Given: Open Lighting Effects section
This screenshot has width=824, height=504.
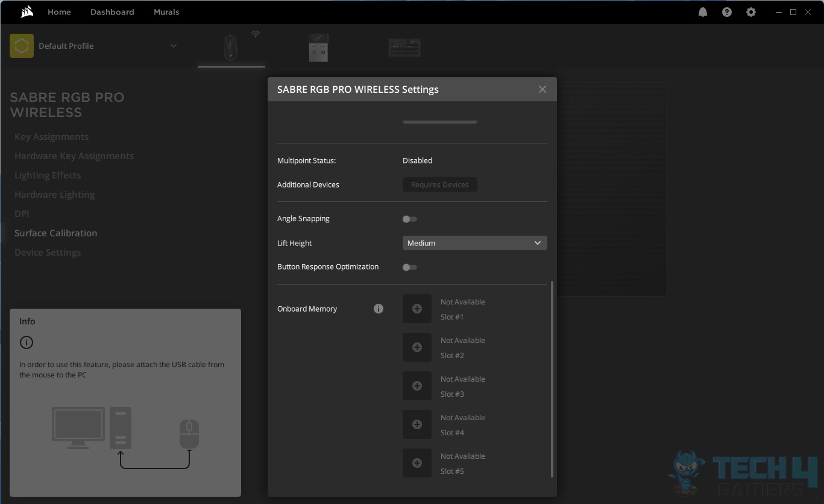Looking at the screenshot, I should (x=48, y=175).
